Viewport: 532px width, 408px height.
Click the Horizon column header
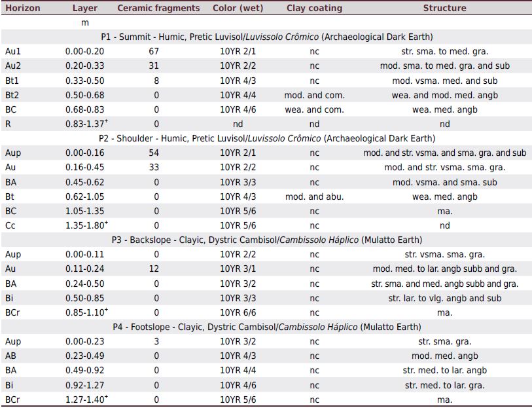point(24,9)
